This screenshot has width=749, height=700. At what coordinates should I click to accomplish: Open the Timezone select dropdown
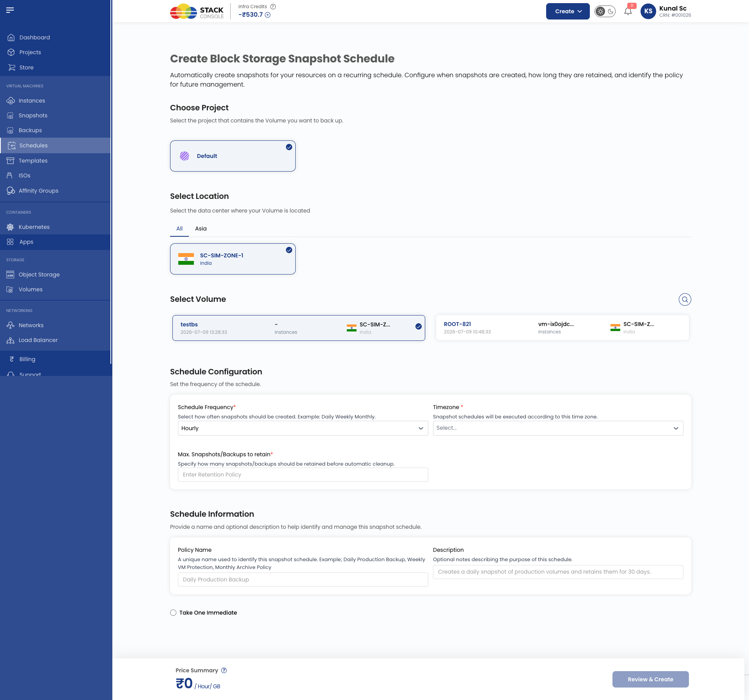click(x=558, y=428)
